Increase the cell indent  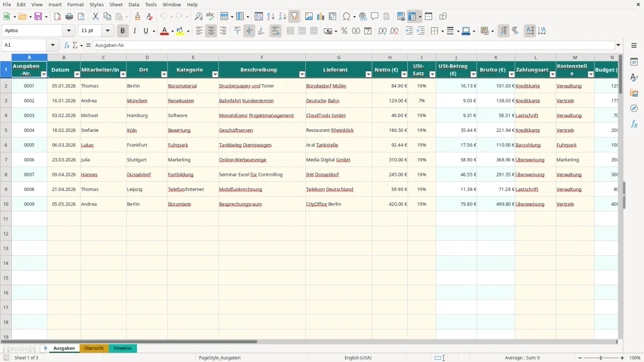point(409,31)
